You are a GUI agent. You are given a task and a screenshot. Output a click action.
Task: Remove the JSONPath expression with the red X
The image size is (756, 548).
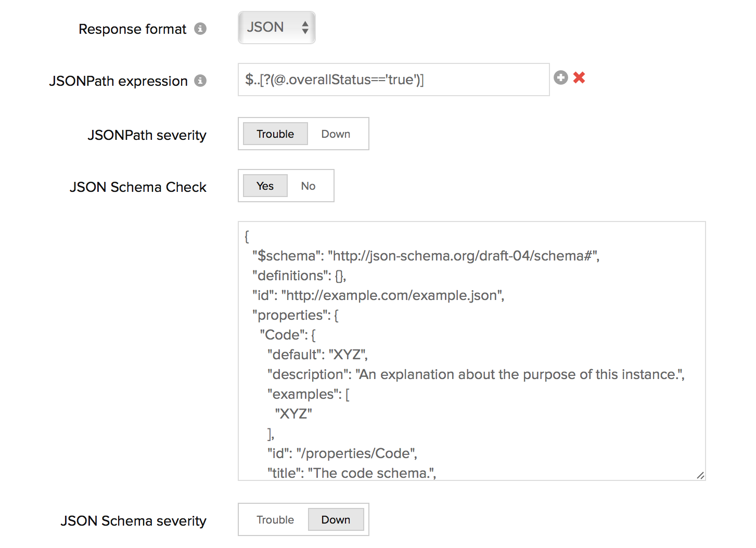pyautogui.click(x=579, y=78)
